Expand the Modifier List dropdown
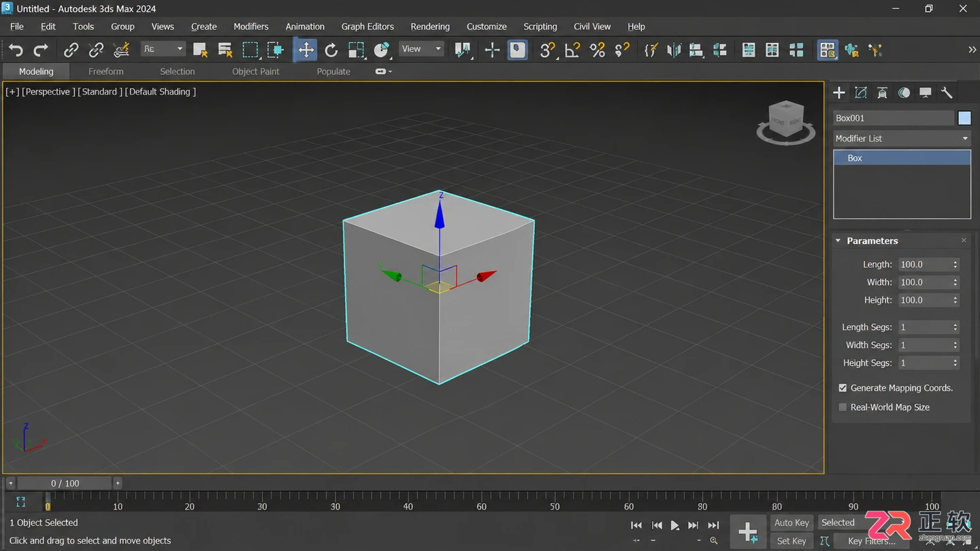 pyautogui.click(x=902, y=138)
